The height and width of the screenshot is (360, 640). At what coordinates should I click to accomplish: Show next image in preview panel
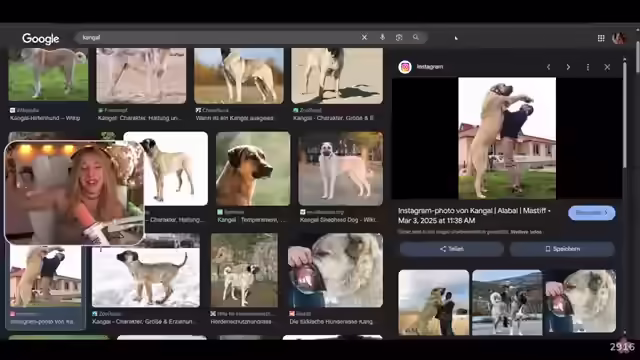[x=568, y=67]
